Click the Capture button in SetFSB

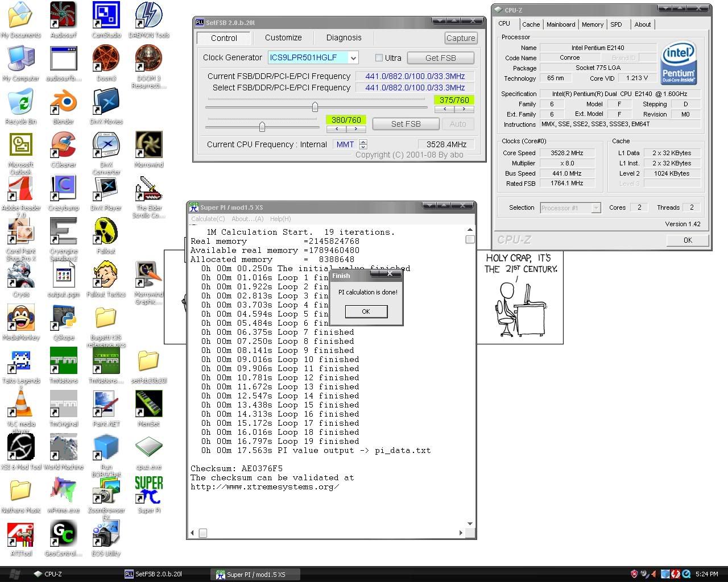[x=461, y=38]
